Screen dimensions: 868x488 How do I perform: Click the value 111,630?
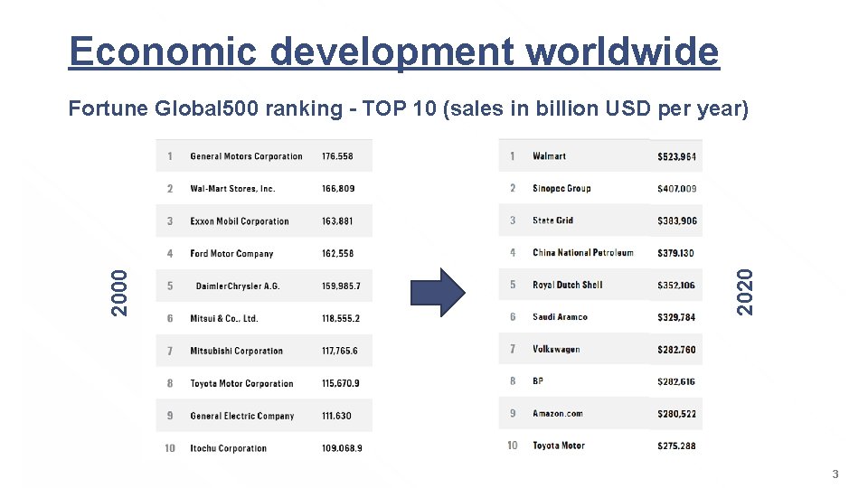(336, 416)
